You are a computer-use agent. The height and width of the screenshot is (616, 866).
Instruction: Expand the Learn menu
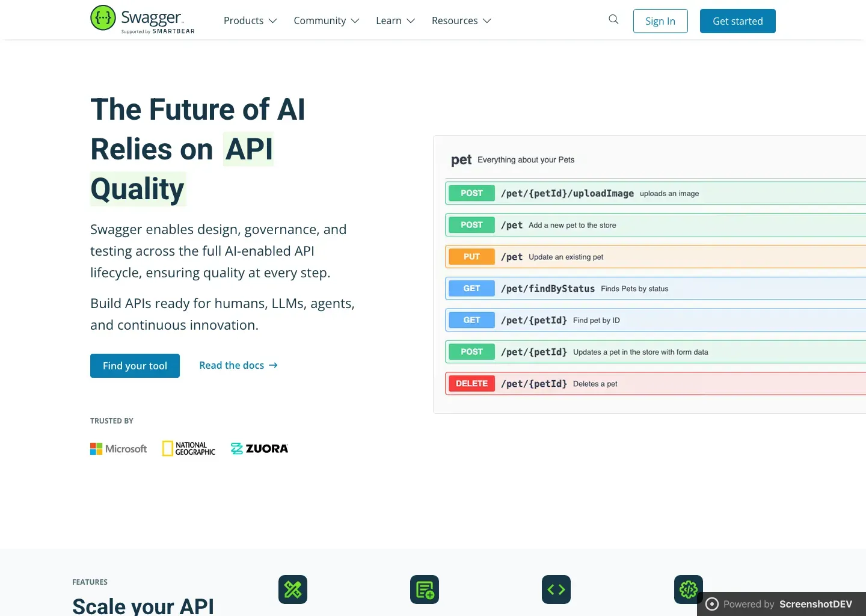click(396, 20)
